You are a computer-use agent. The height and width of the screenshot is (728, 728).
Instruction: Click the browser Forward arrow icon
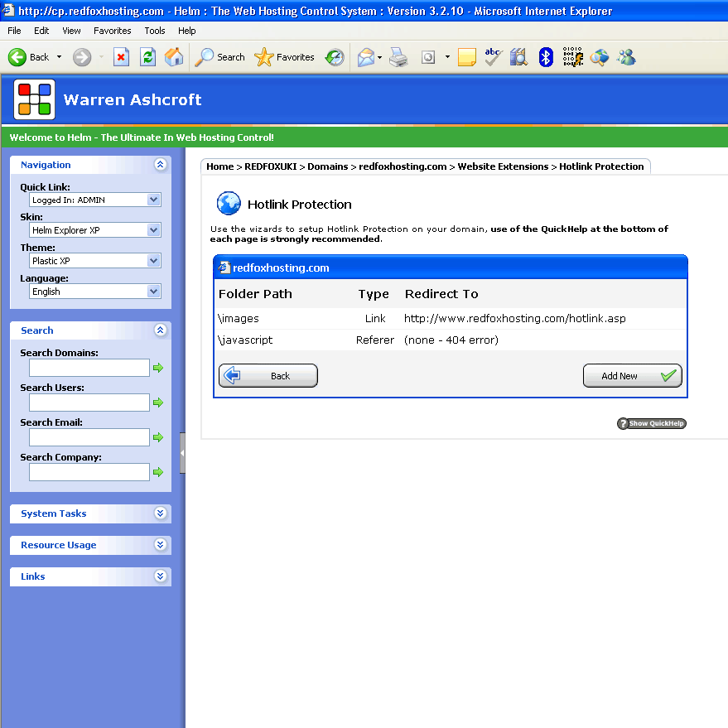[82, 58]
